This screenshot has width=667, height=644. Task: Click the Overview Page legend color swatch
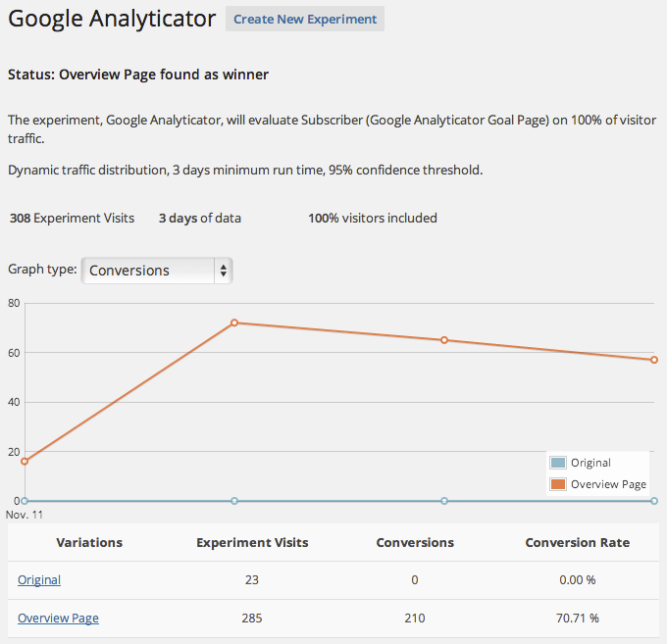[x=558, y=484]
